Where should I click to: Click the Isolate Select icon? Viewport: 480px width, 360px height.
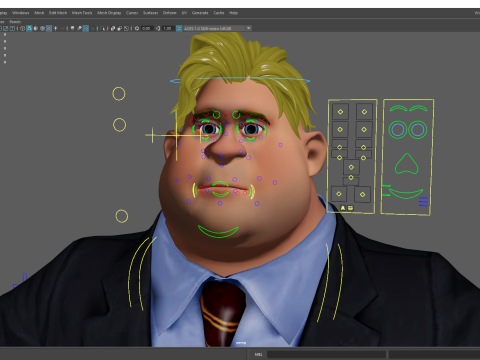(102, 28)
